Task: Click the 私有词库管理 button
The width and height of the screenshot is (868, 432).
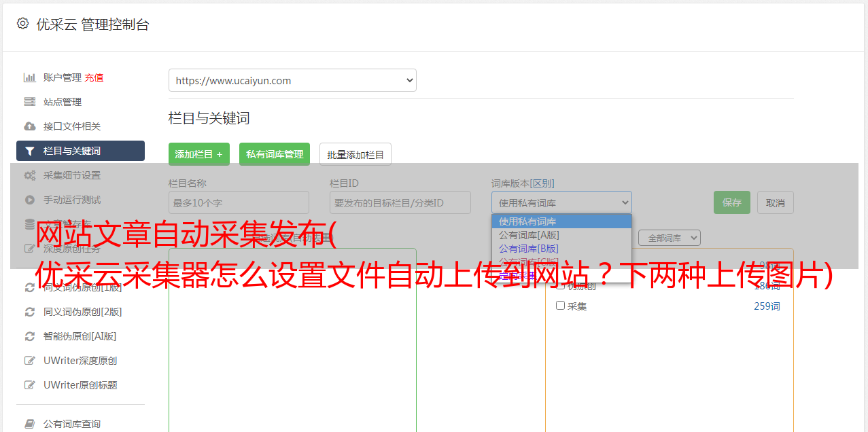Action: point(275,154)
